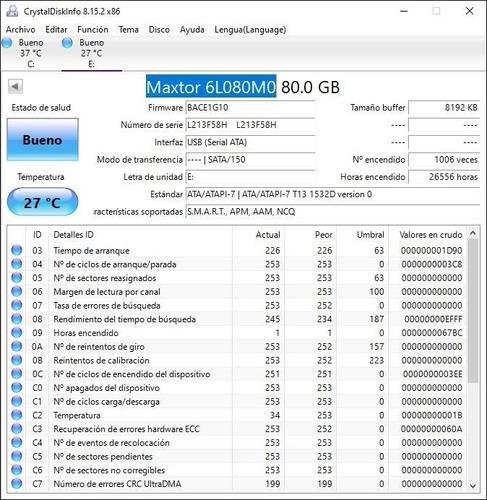Click the Firmware field BACE1G10
This screenshot has width=487, height=500.
click(x=250, y=108)
